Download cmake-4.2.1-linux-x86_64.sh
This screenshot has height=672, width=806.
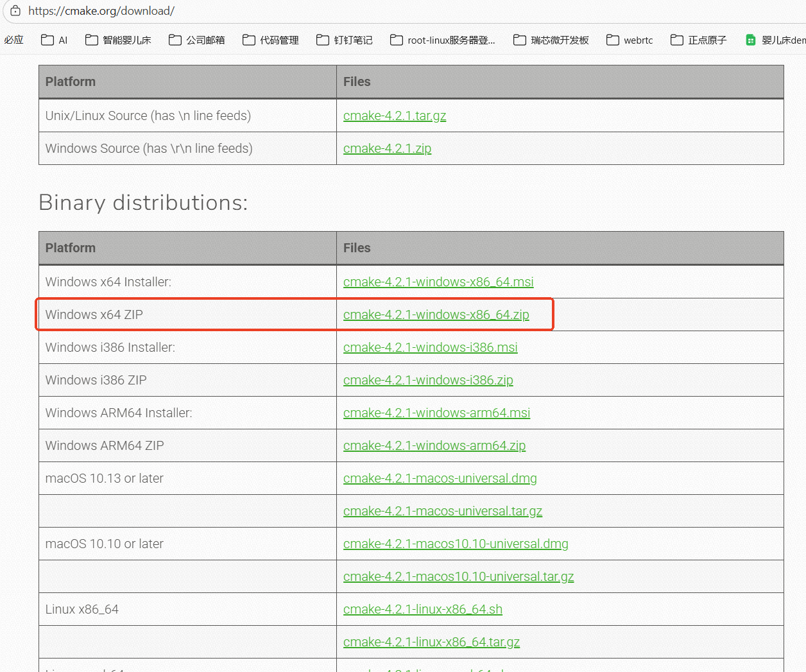(423, 609)
